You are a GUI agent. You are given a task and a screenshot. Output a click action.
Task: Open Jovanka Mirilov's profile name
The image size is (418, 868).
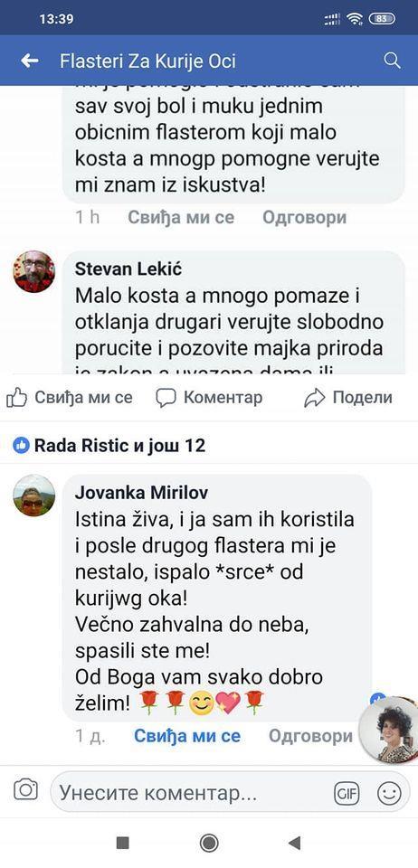[142, 493]
